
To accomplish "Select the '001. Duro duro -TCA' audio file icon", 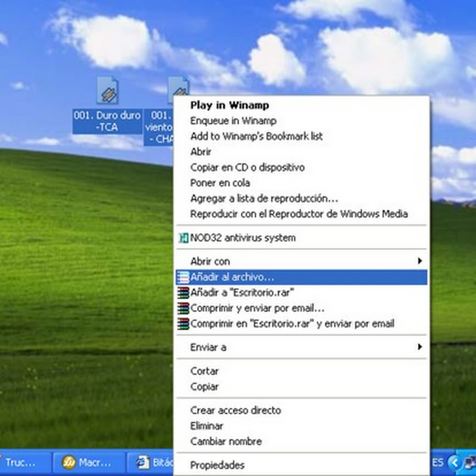I will (x=108, y=90).
